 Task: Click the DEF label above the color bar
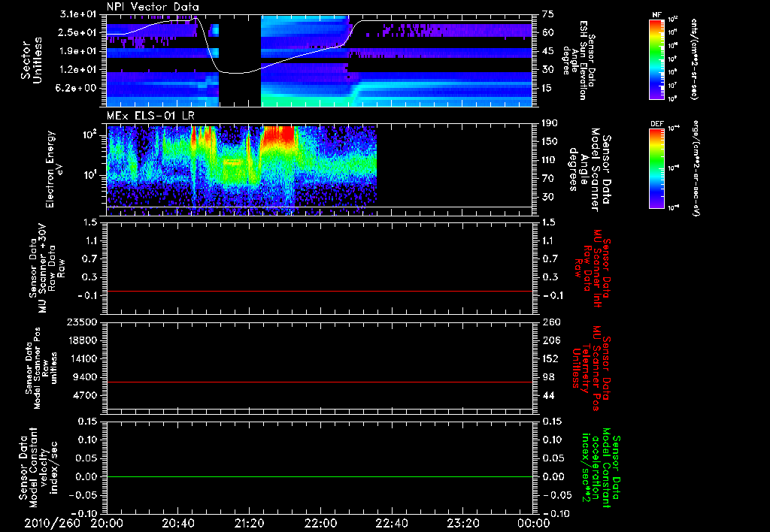656,124
